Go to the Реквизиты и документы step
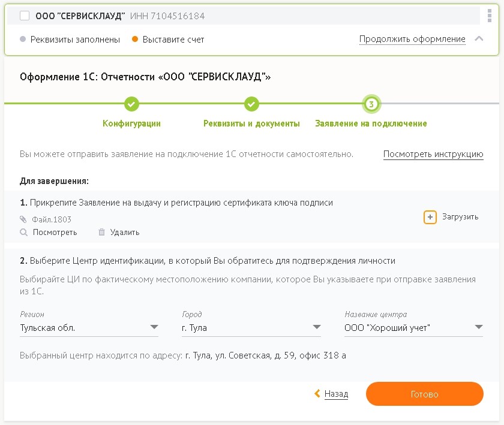The height and width of the screenshot is (425, 504). (251, 123)
